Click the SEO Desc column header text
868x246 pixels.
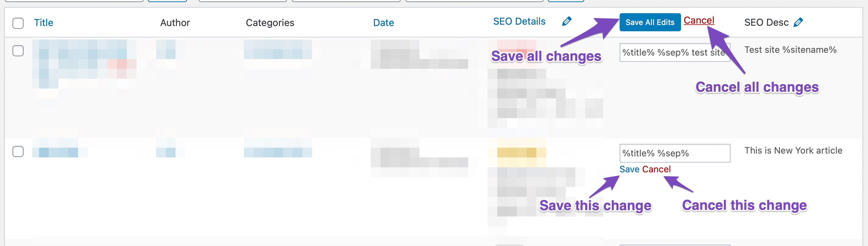pyautogui.click(x=766, y=23)
